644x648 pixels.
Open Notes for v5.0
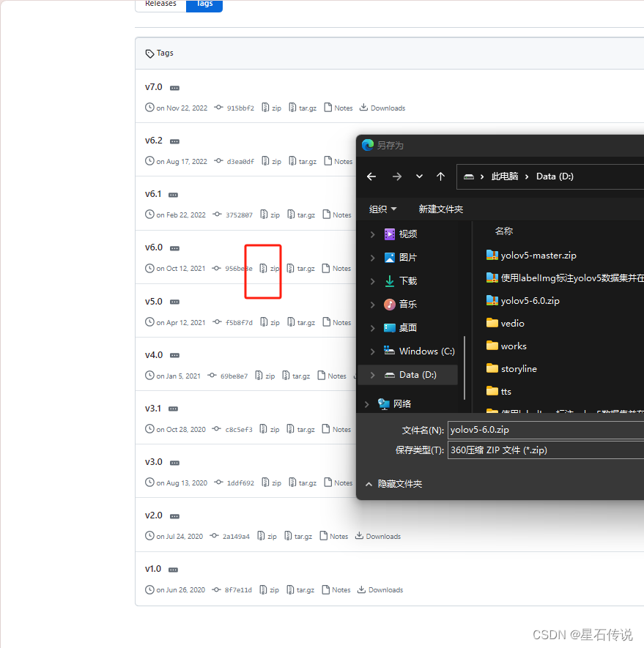tap(337, 322)
